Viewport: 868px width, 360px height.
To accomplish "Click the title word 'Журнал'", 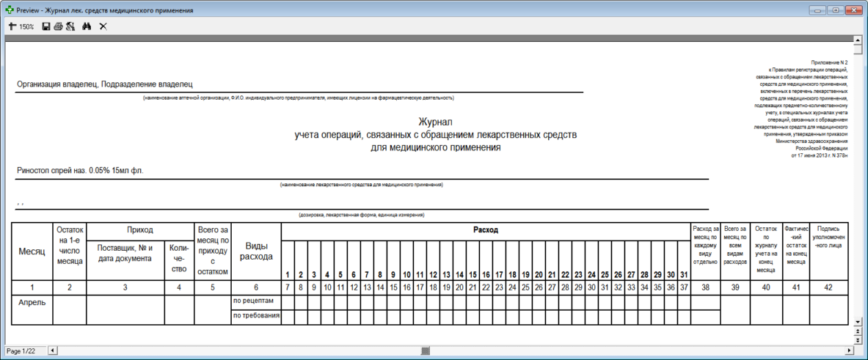I will click(x=436, y=122).
